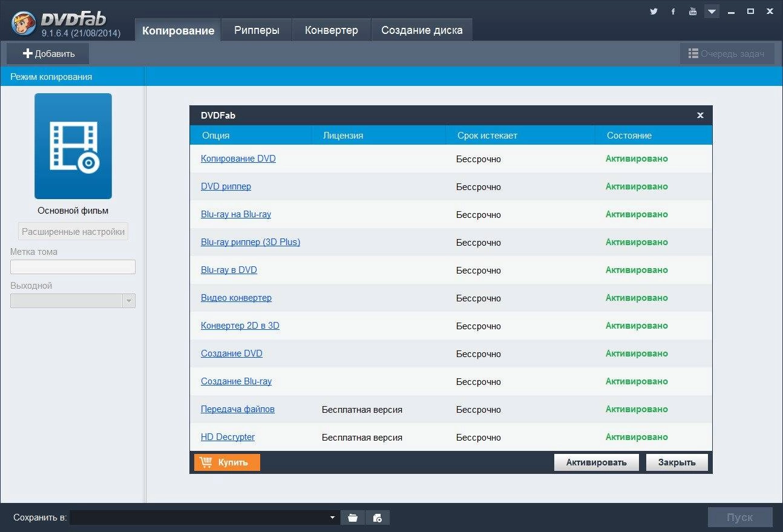Close the DVDFab license dialog with X

point(700,115)
